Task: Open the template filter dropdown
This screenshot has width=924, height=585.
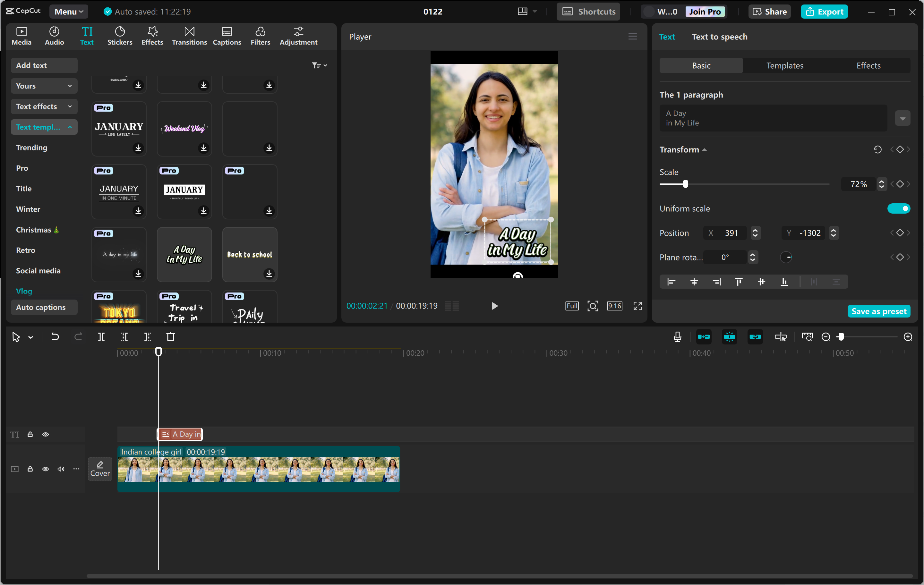Action: [320, 65]
